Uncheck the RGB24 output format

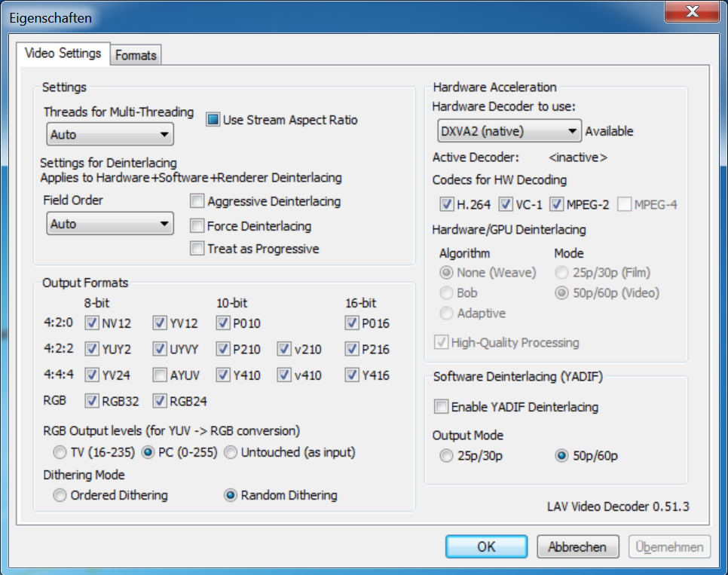point(160,401)
